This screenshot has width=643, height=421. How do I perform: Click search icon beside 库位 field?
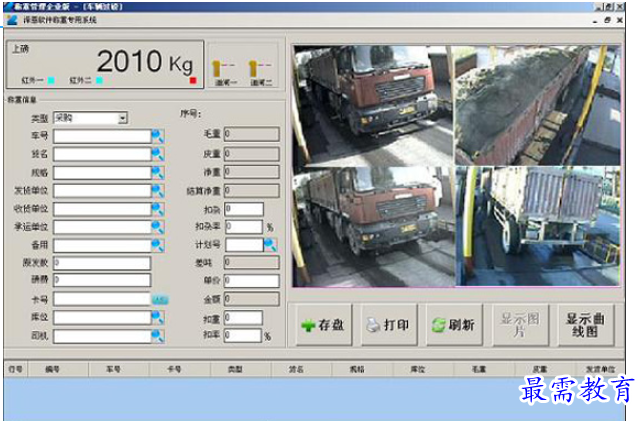[x=158, y=317]
